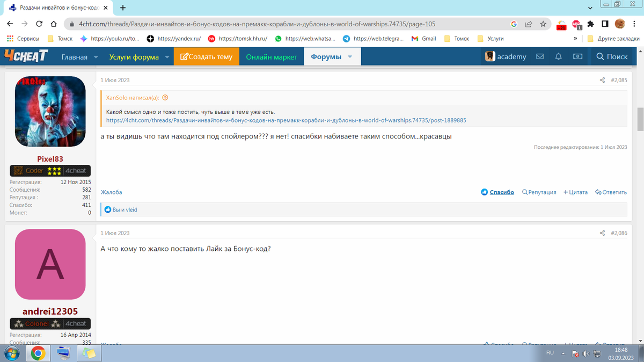
Task: Click the 4Cheat logo
Action: click(x=26, y=56)
